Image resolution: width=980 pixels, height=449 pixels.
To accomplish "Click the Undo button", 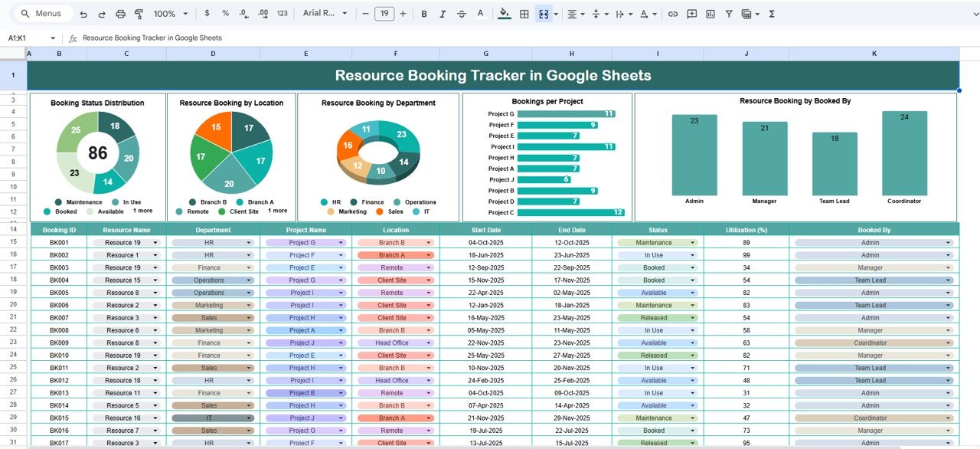I will point(84,14).
